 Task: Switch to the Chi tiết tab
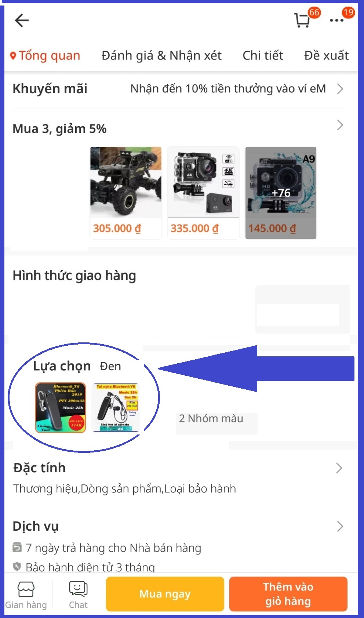[263, 55]
